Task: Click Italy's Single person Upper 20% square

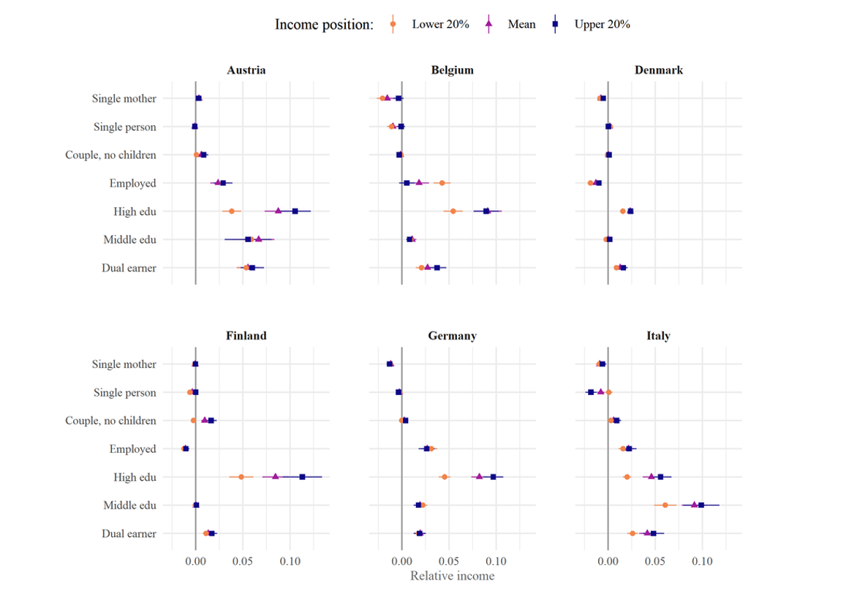Action: 591,392
